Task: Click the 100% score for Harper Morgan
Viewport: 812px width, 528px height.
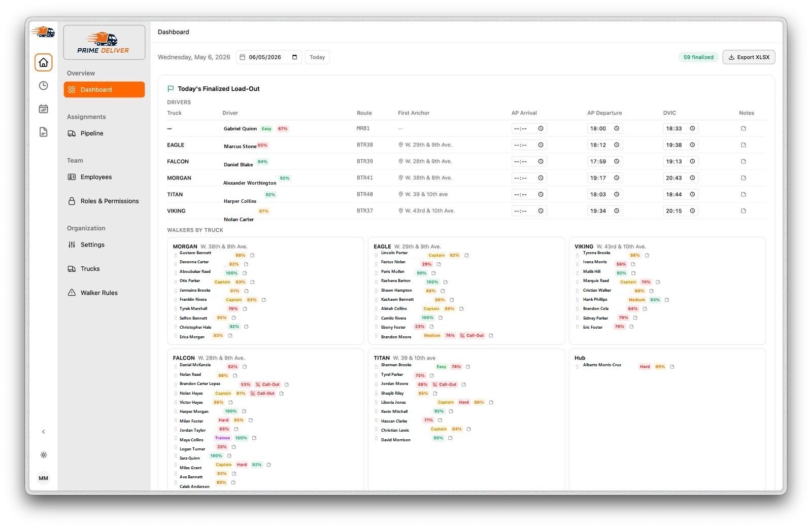Action: (x=231, y=411)
